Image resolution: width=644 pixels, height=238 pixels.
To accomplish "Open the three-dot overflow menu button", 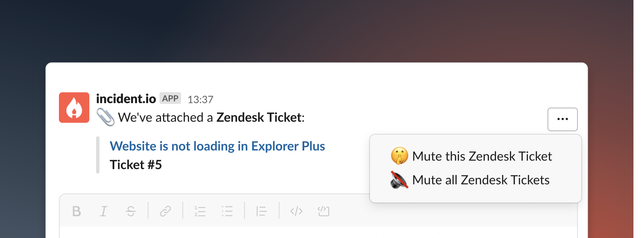I will click(x=562, y=119).
